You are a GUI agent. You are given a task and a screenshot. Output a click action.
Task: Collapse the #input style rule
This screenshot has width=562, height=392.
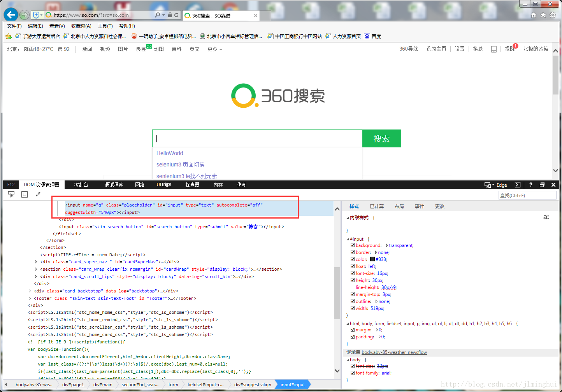click(x=348, y=239)
